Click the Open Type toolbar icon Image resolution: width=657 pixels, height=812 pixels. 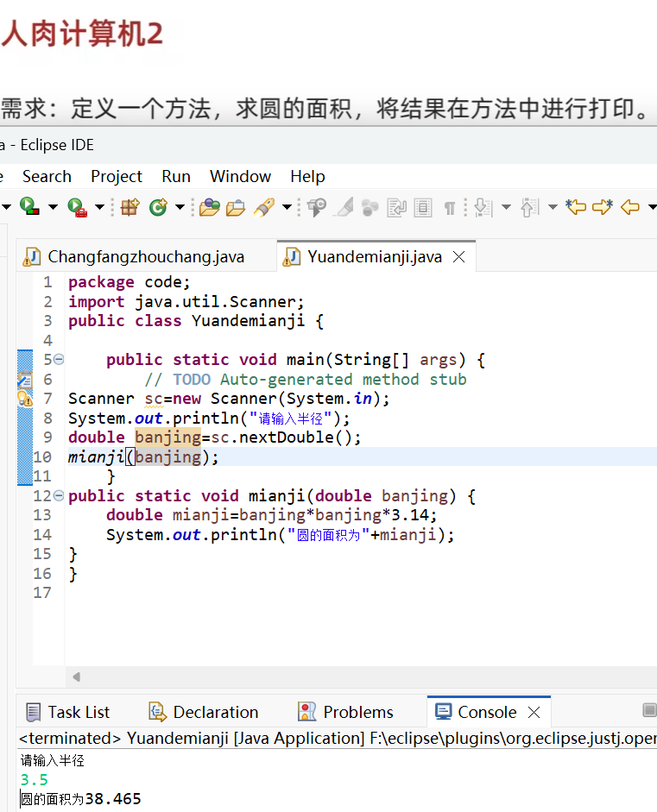(210, 208)
